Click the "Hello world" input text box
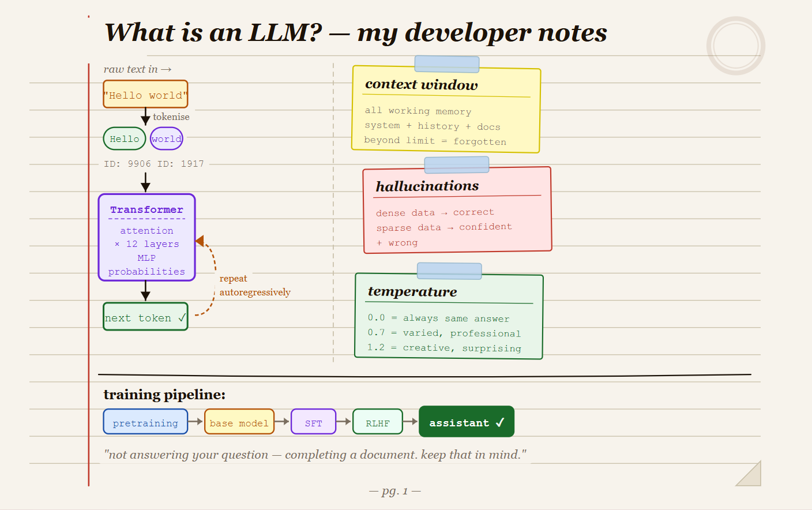Viewport: 812px width, 510px height. coord(145,94)
